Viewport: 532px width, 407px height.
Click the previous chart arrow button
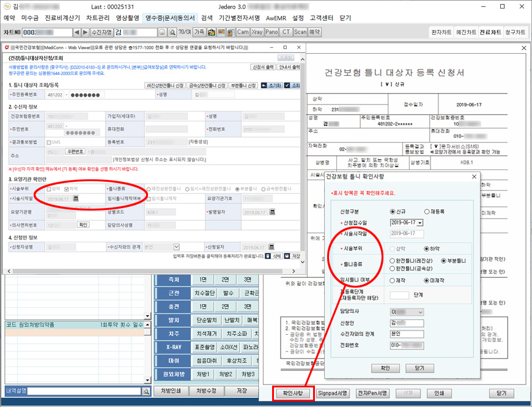click(77, 32)
